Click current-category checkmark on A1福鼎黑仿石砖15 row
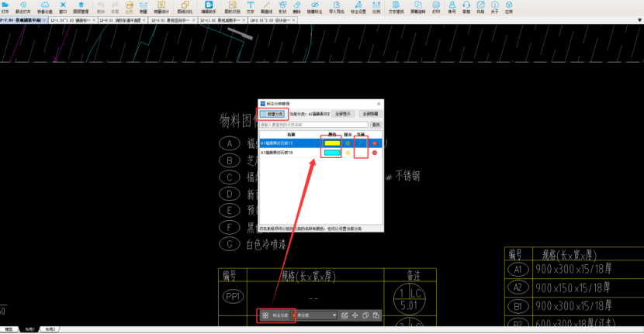This screenshot has height=334, width=644. [361, 143]
